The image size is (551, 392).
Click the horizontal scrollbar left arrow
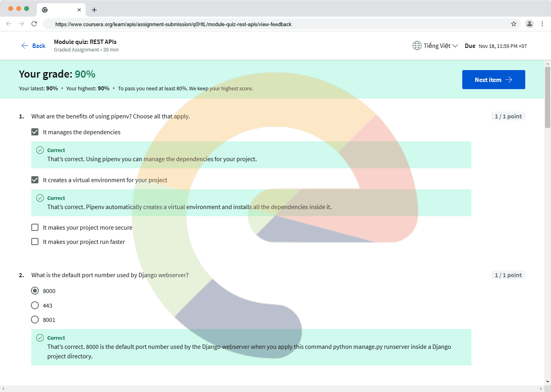(x=3, y=389)
